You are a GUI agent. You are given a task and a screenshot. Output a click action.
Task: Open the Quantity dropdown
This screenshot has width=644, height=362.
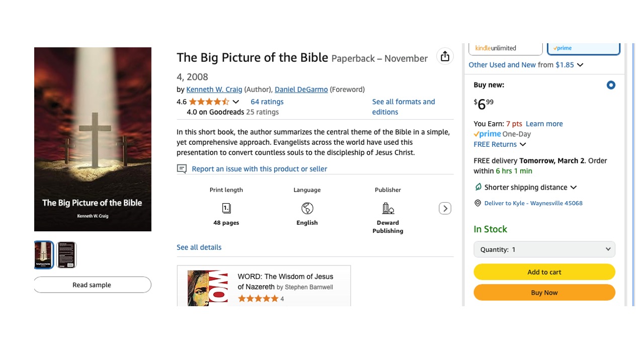pos(544,249)
